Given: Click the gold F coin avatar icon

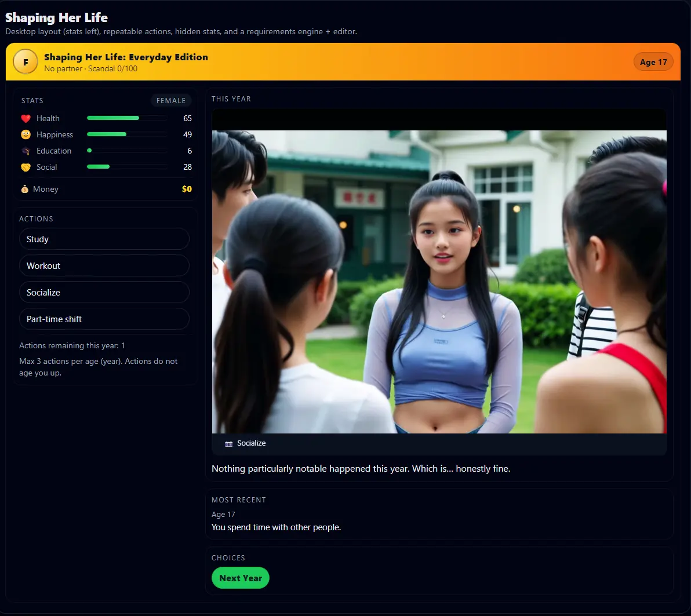Looking at the screenshot, I should [26, 61].
